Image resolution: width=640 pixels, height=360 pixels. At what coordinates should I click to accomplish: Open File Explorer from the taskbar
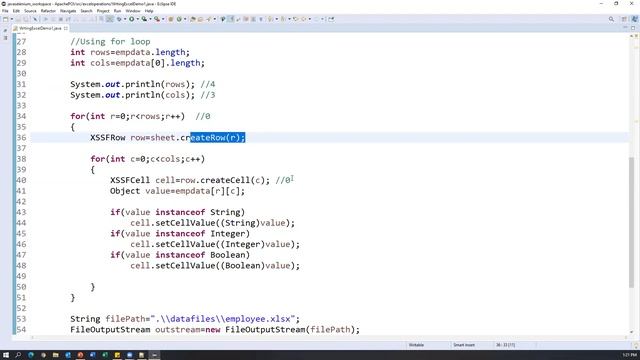56,355
